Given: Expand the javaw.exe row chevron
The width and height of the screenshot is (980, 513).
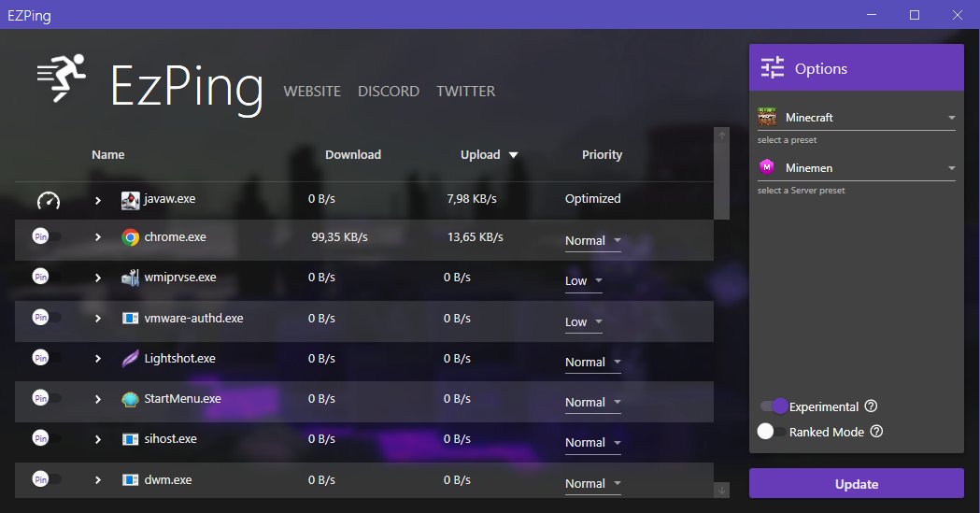Looking at the screenshot, I should click(97, 201).
